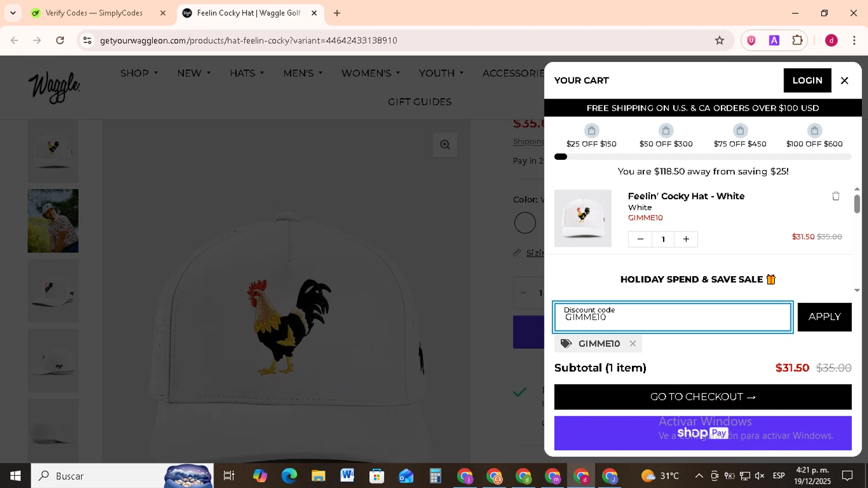Click the savings progress bar

(703, 157)
